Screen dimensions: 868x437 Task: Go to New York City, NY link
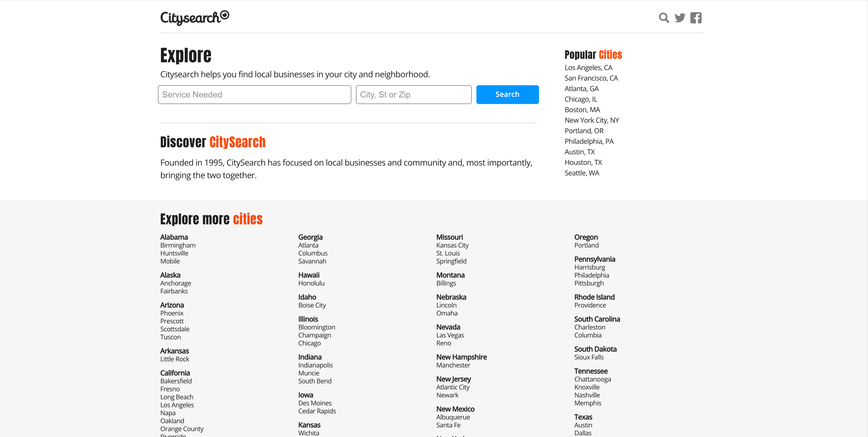tap(592, 120)
